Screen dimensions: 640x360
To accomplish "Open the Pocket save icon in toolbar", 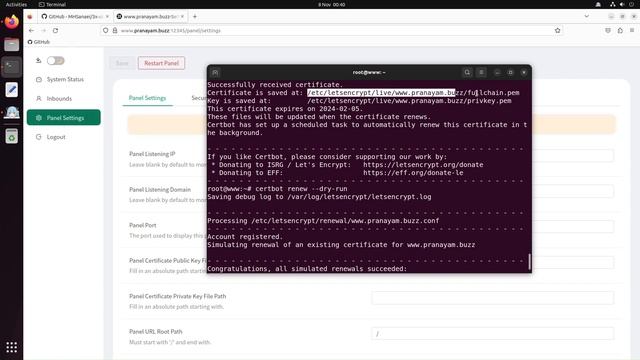I will (x=608, y=31).
